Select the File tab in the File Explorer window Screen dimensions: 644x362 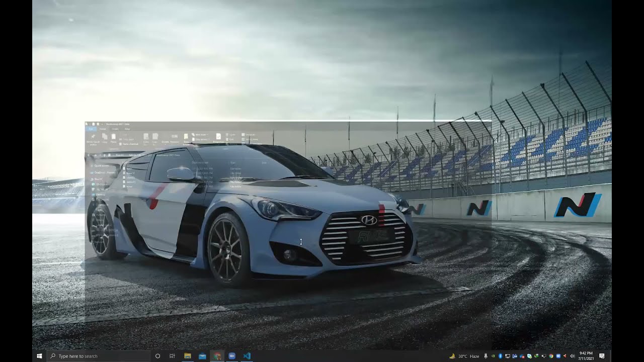point(91,129)
